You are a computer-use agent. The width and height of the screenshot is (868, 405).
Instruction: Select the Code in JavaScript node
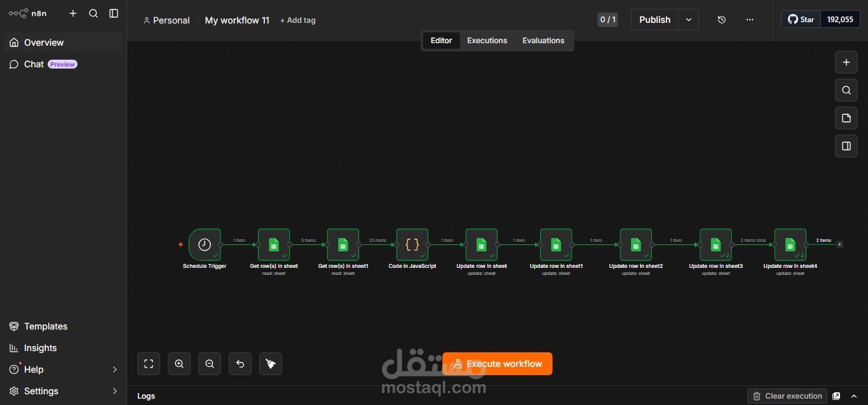pyautogui.click(x=412, y=244)
